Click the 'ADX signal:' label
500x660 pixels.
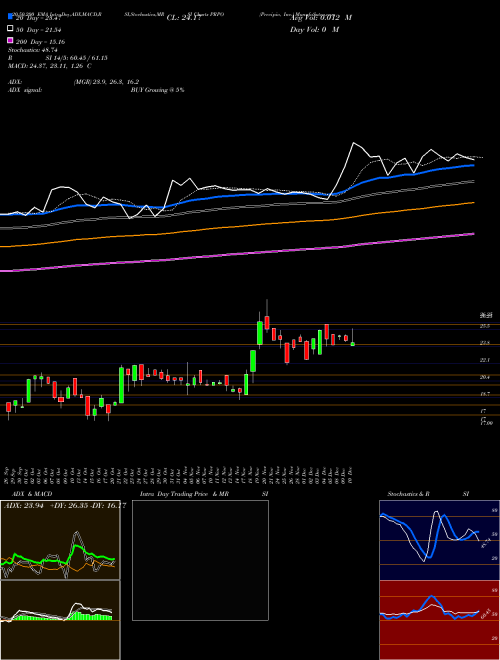tap(25, 90)
